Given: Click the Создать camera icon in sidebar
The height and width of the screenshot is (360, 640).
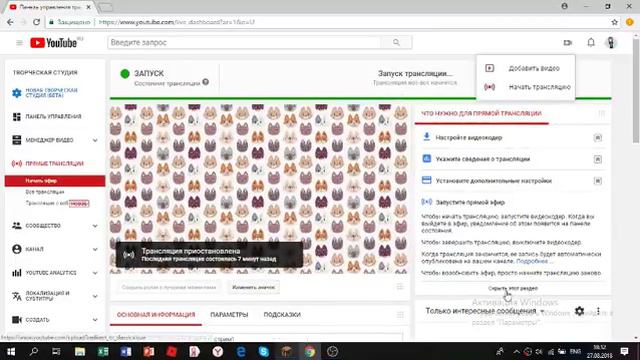Looking at the screenshot, I should [x=17, y=320].
